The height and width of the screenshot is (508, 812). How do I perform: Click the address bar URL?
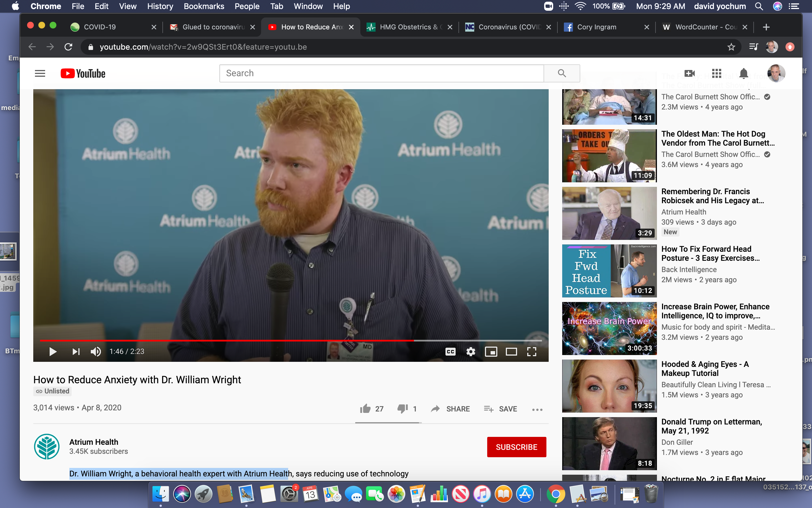pyautogui.click(x=203, y=47)
